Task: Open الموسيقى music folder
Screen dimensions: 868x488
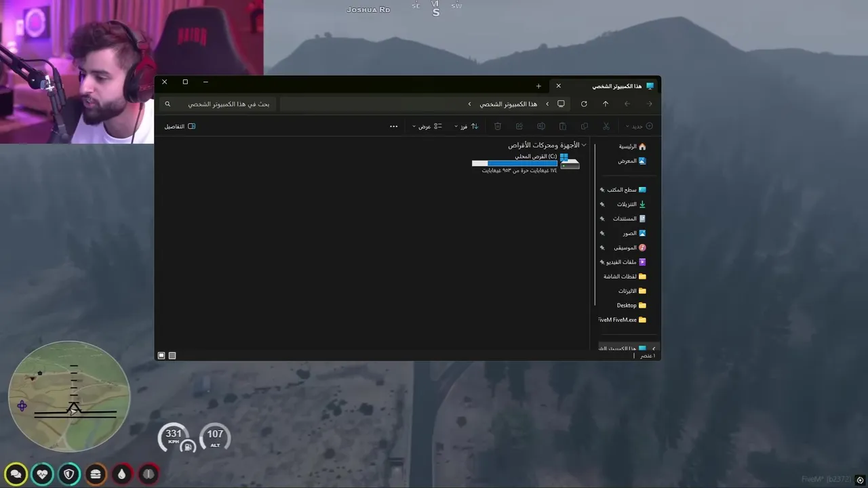Action: 629,247
